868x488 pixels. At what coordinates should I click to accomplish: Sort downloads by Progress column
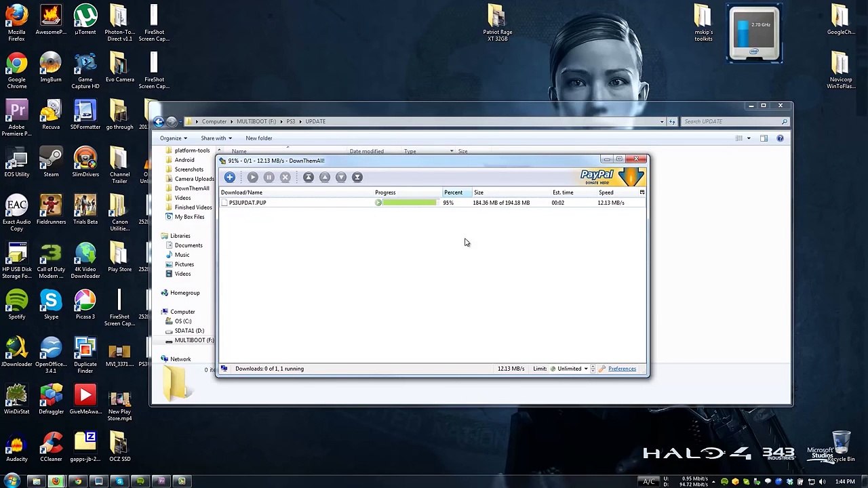pos(408,192)
